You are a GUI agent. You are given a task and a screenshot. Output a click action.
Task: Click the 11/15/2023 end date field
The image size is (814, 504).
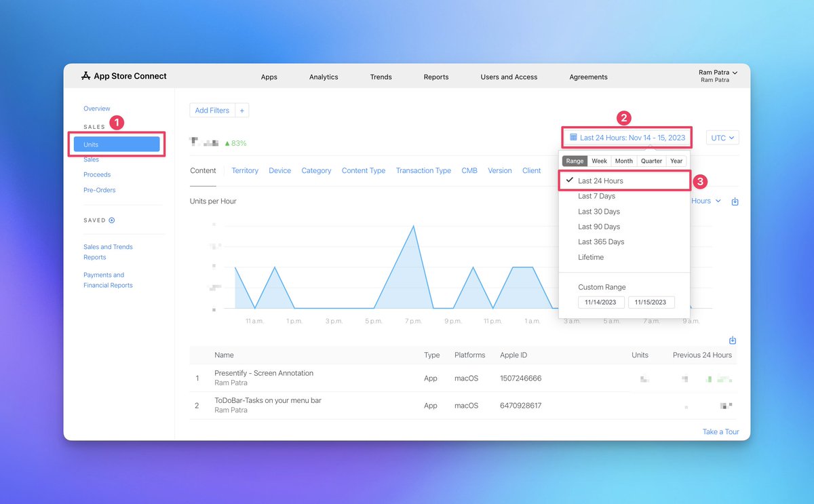651,303
